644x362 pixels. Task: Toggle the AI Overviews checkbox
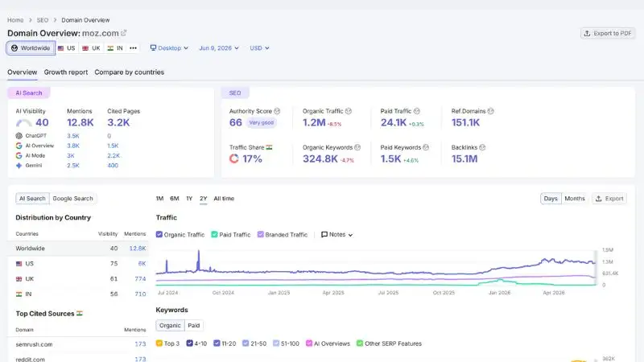[x=309, y=343]
